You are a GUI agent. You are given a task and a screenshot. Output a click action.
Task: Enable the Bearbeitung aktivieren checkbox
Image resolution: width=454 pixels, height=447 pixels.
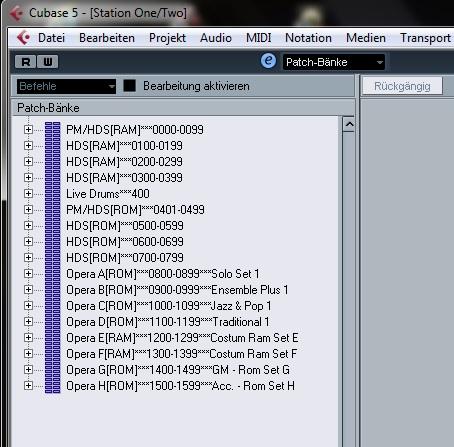(130, 86)
